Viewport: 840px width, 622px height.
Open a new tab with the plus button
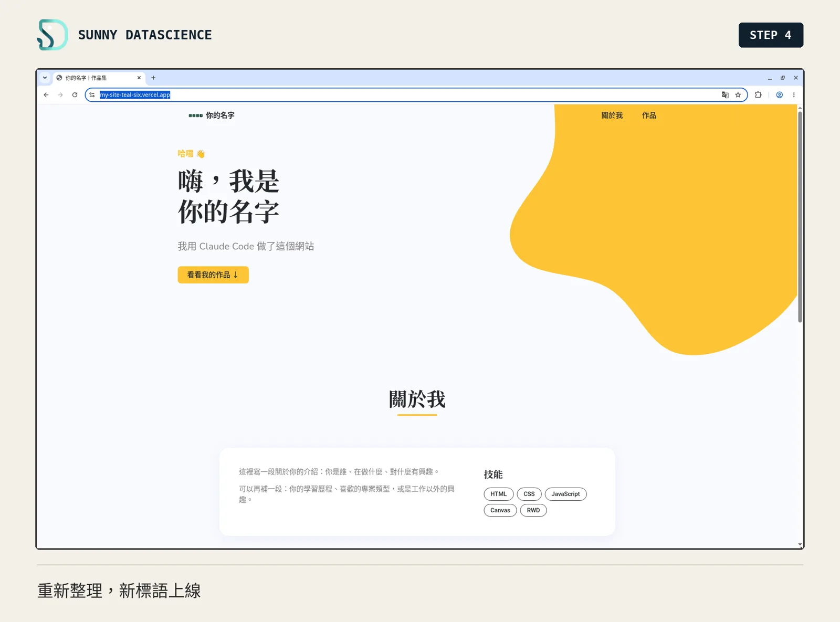[x=153, y=78]
